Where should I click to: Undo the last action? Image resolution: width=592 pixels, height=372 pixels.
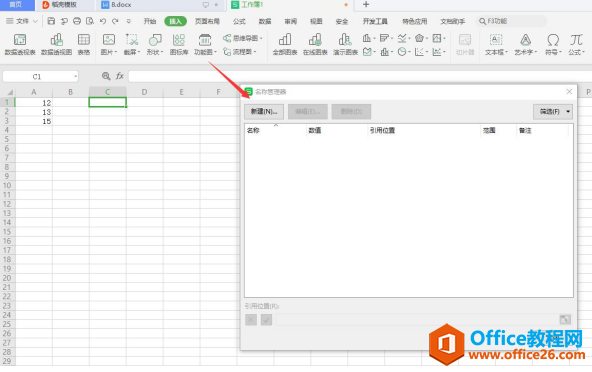click(x=103, y=21)
